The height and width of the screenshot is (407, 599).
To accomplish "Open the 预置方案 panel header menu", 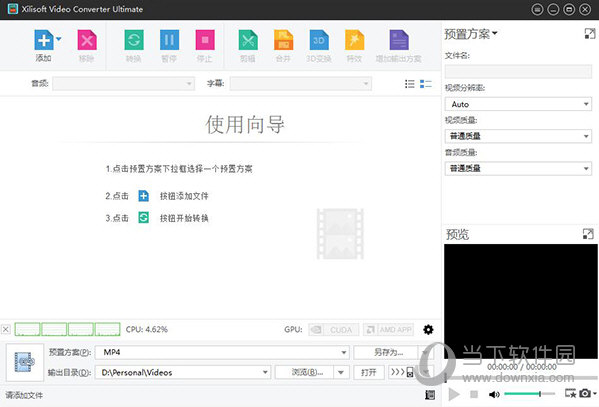I will point(471,34).
